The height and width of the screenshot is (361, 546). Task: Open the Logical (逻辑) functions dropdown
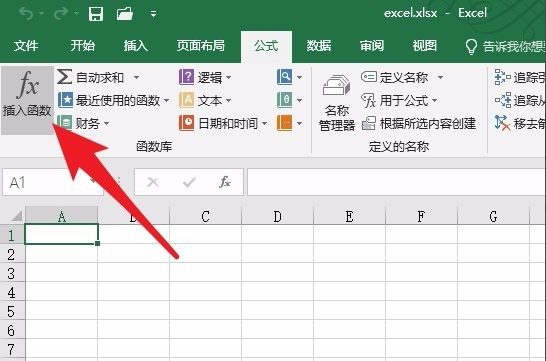click(x=205, y=77)
